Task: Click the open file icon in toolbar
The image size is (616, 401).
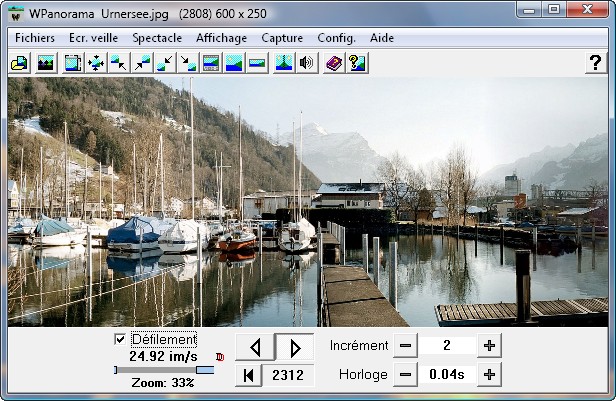Action: (18, 63)
